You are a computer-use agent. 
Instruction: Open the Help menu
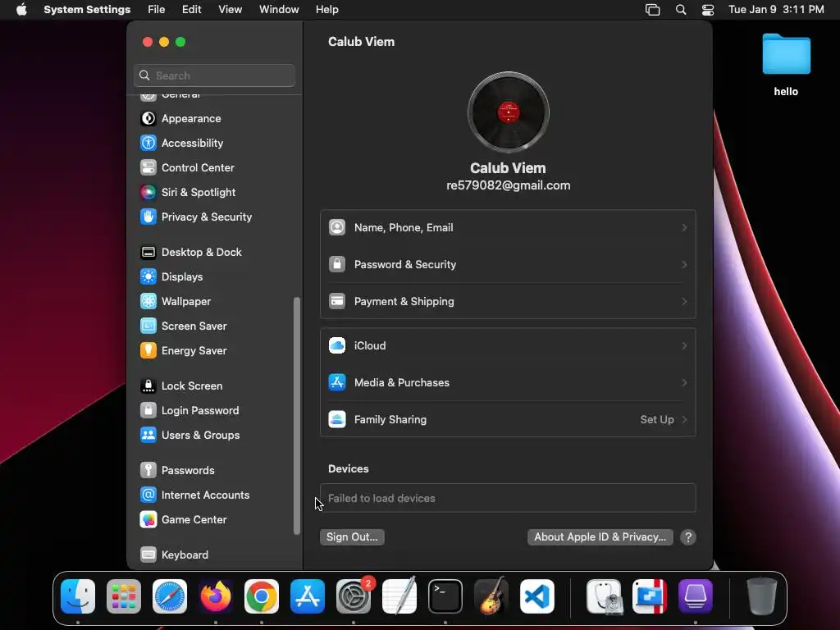(x=326, y=10)
